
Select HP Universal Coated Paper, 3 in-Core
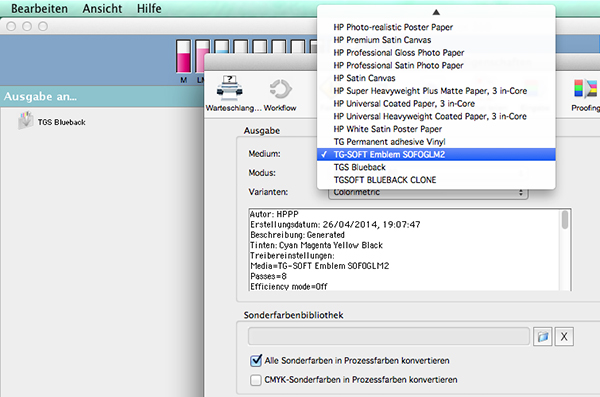click(x=436, y=103)
